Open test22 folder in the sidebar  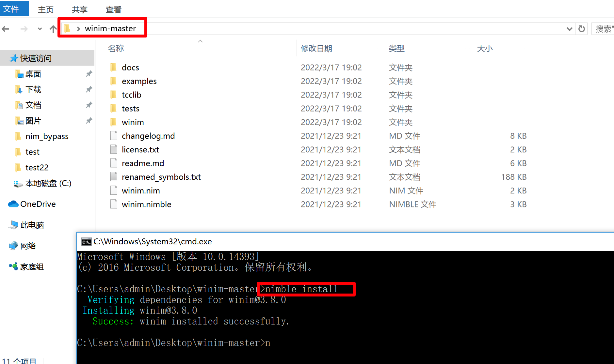pos(37,168)
